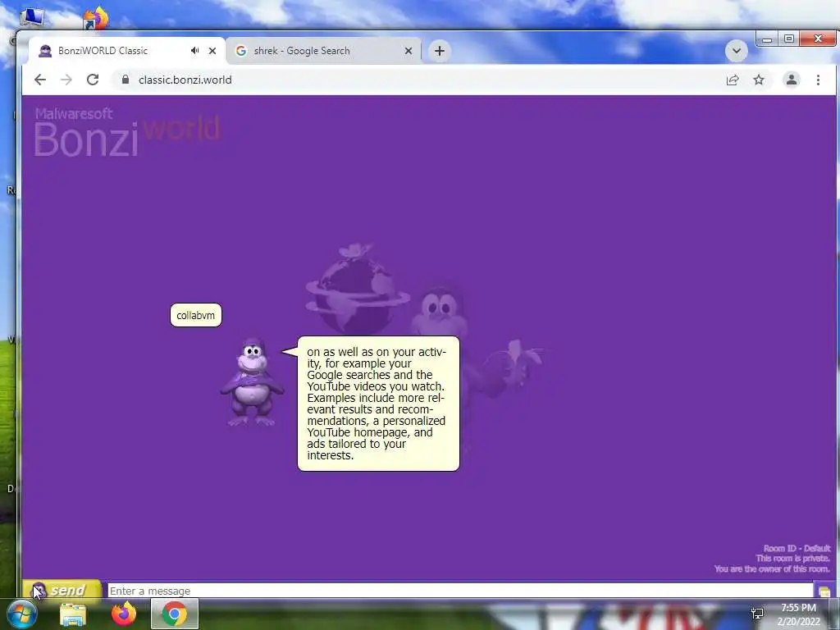The height and width of the screenshot is (630, 840).
Task: Click the Chrome taskbar button
Action: [x=175, y=614]
